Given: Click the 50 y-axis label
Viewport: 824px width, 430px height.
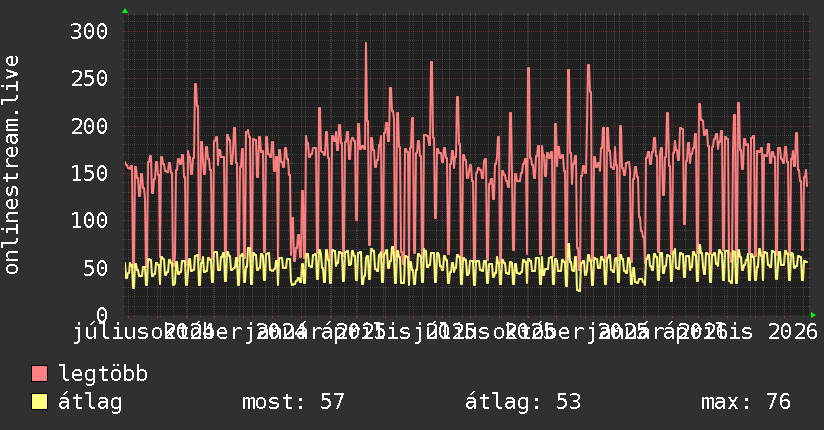Looking at the screenshot, I should click(95, 268).
